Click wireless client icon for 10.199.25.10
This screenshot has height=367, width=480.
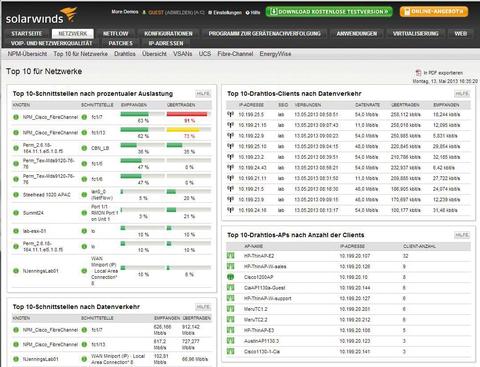[230, 146]
